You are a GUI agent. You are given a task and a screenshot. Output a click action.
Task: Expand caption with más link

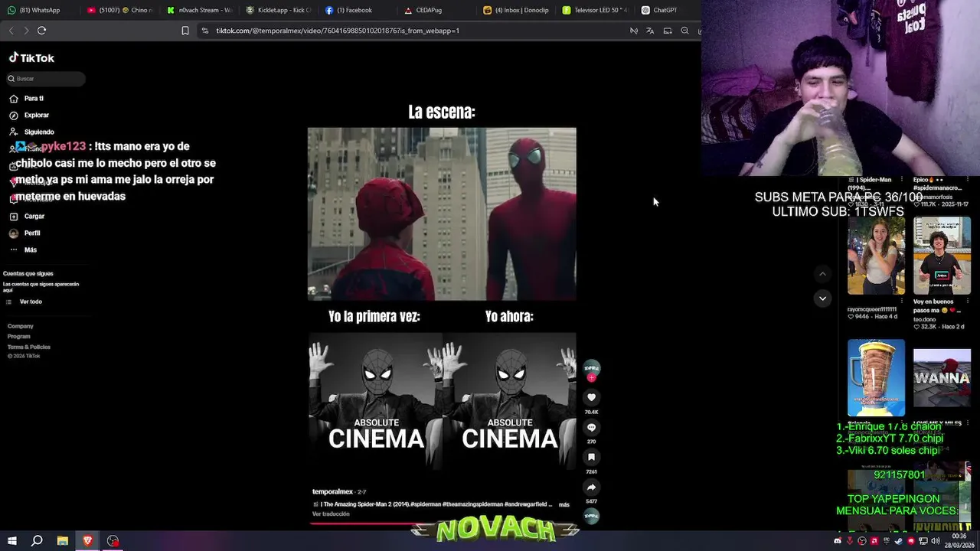pyautogui.click(x=564, y=505)
